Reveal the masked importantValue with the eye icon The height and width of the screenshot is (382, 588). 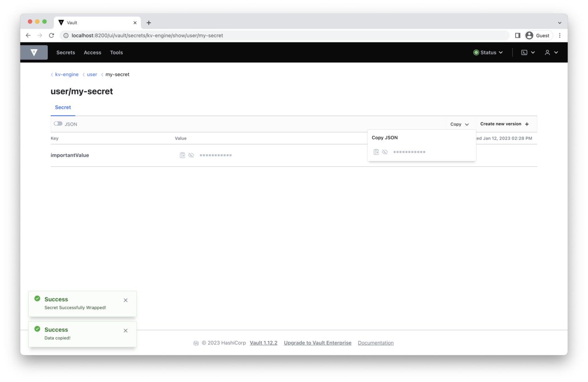(191, 155)
